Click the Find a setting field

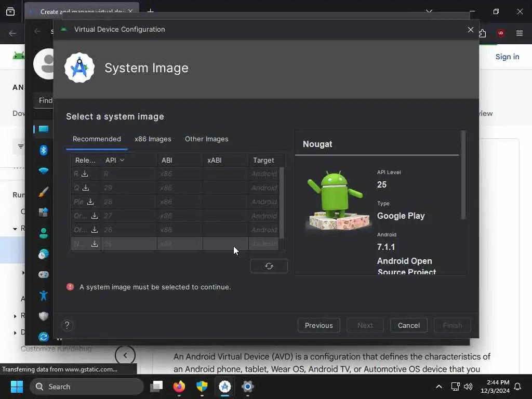(44, 100)
